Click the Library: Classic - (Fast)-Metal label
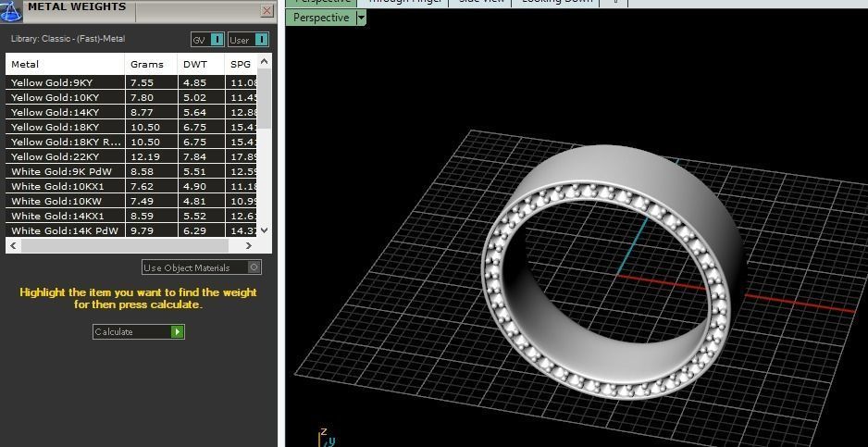This screenshot has width=868, height=447. (x=68, y=39)
